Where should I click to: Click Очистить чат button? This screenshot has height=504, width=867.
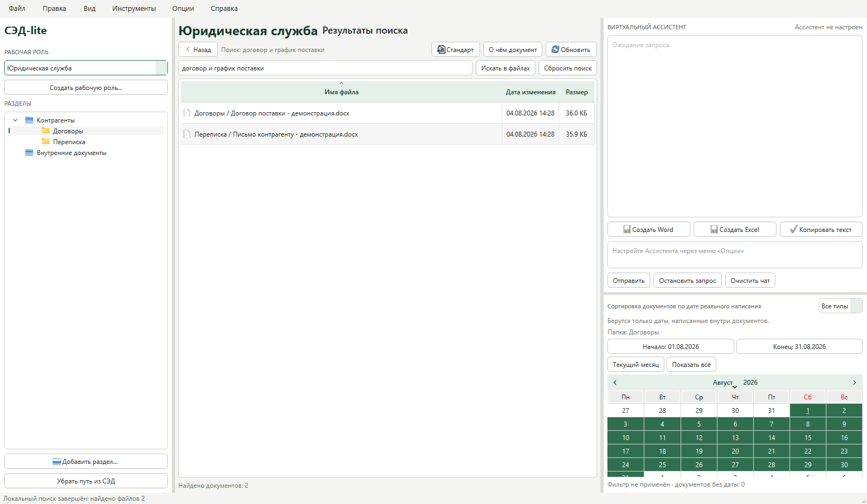(x=750, y=280)
